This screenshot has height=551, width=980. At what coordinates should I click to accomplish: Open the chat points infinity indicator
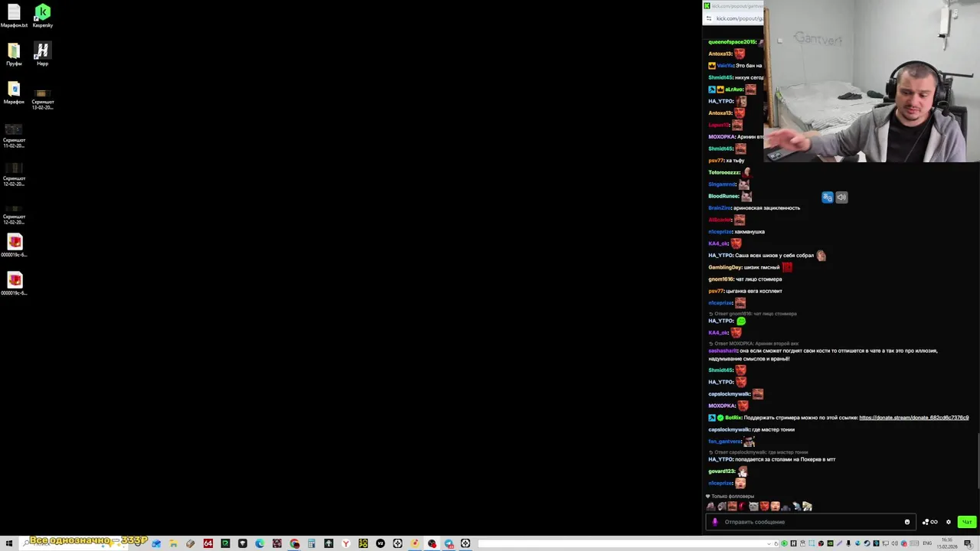[929, 522]
